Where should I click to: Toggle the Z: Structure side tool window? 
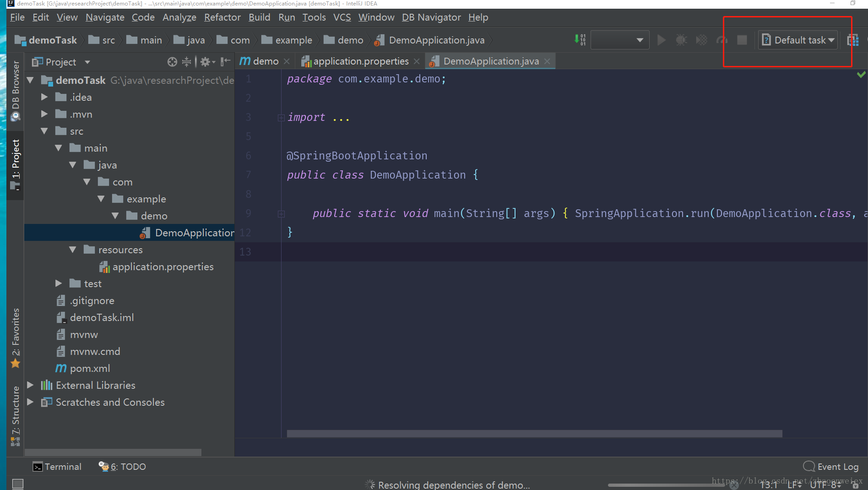click(x=16, y=416)
